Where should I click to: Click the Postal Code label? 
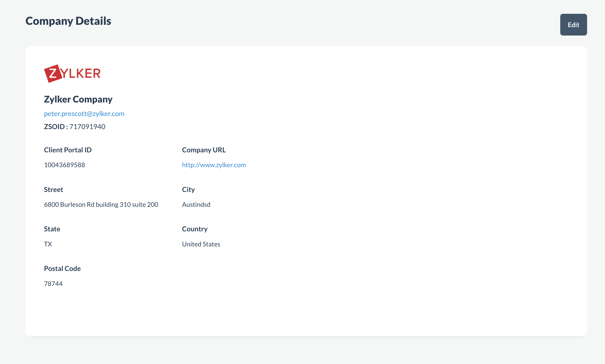[x=62, y=269]
